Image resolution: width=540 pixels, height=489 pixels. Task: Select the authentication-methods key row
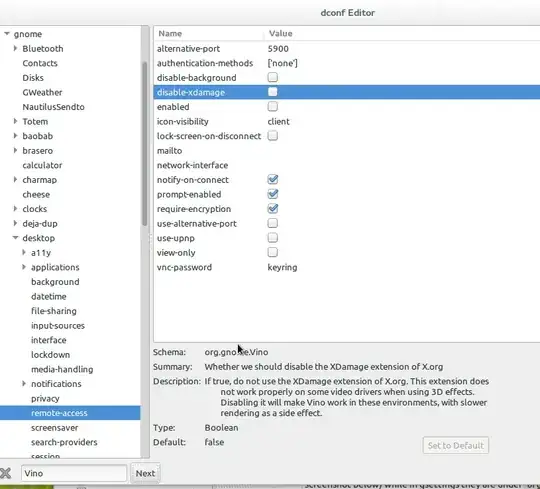(x=347, y=63)
